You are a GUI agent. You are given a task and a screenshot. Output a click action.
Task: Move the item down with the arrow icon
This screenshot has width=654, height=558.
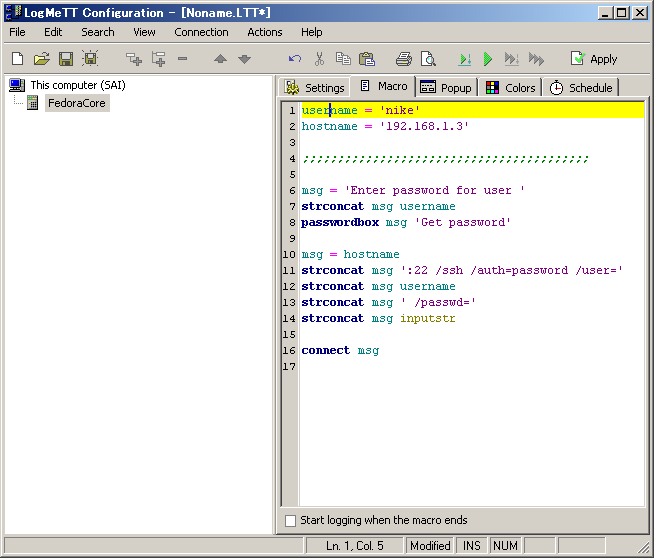244,59
